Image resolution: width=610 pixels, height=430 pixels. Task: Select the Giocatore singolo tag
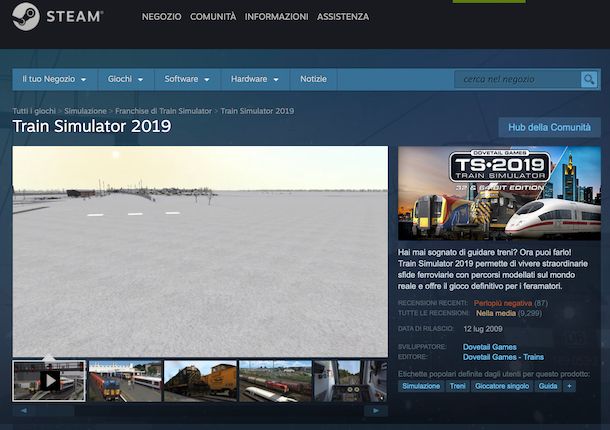[x=502, y=386]
